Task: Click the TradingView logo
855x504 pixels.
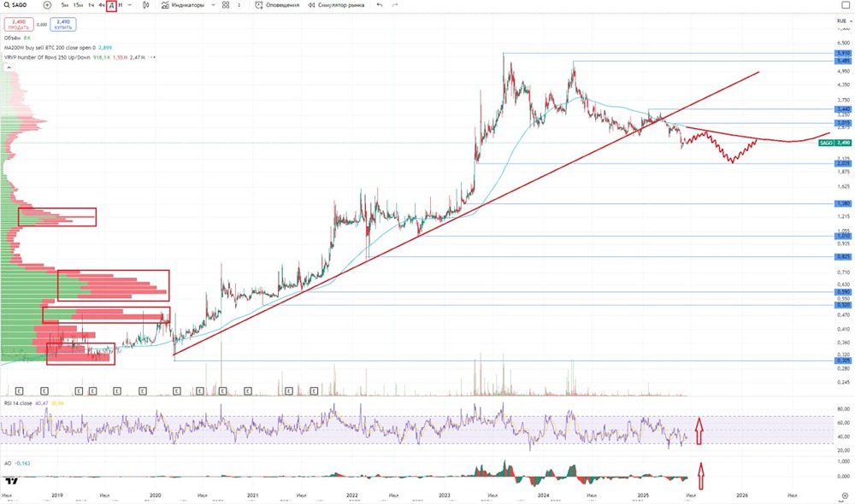Action: 11,481
